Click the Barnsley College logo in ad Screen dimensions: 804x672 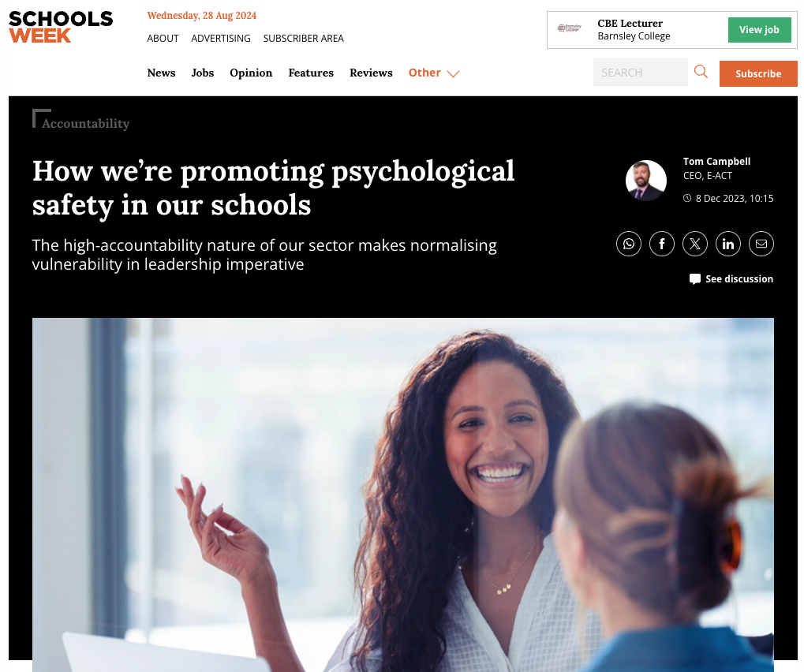pos(569,28)
